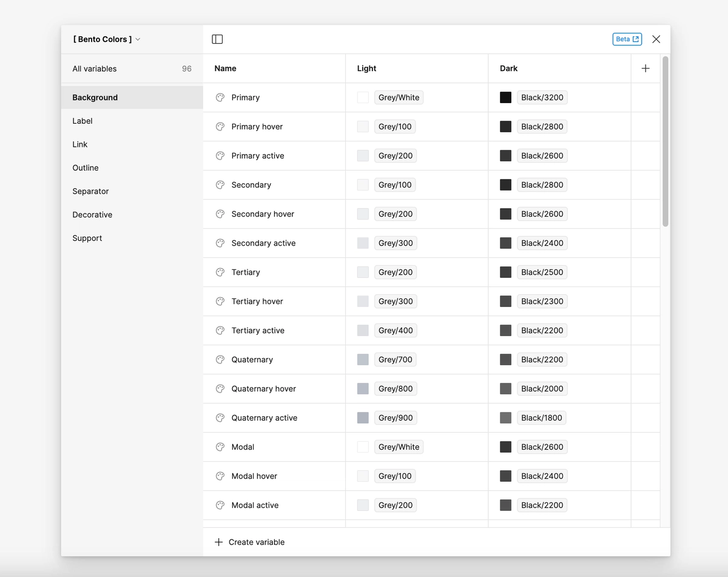Image resolution: width=728 pixels, height=577 pixels.
Task: Click the Create variable button
Action: pyautogui.click(x=249, y=542)
